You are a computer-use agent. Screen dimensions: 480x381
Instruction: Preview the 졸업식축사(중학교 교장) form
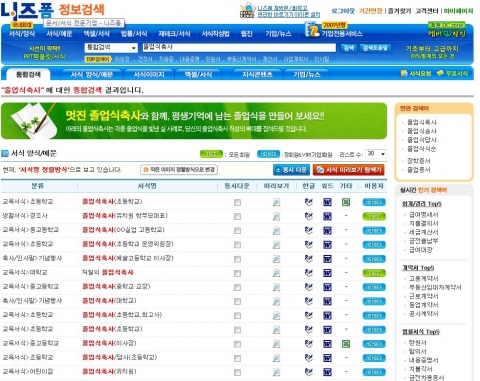[x=276, y=287]
